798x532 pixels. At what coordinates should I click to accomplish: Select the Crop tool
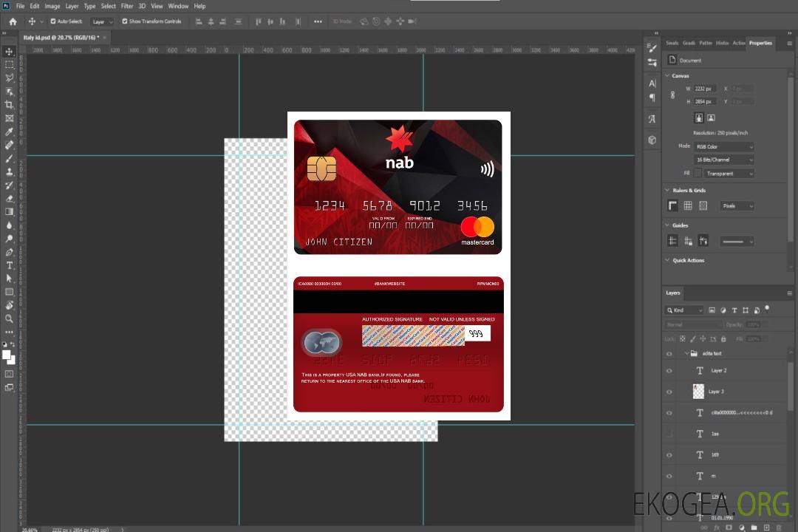click(9, 104)
